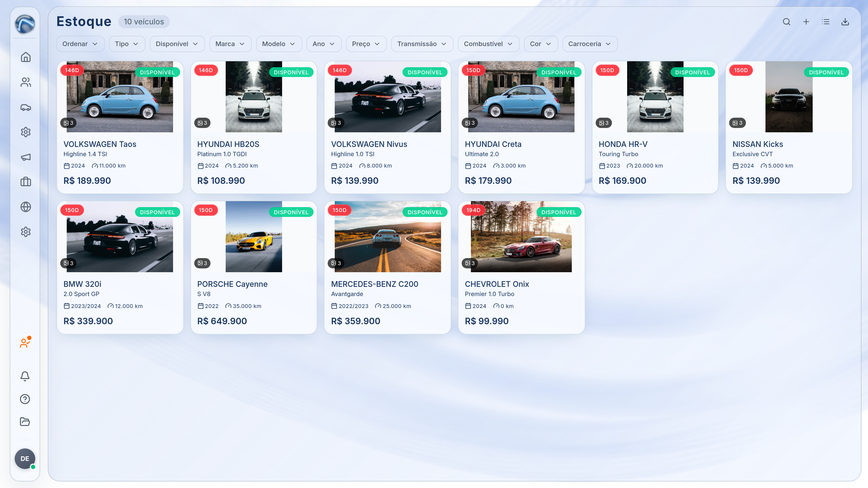868x488 pixels.
Task: Click the 194D days badge on Onix
Action: pyautogui.click(x=473, y=210)
